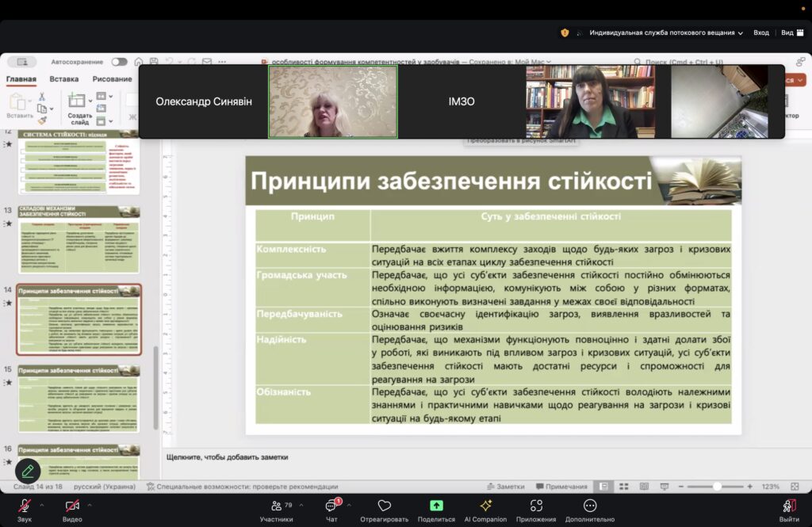Click the Вход button in Zoom top bar
The height and width of the screenshot is (527, 812).
point(761,32)
